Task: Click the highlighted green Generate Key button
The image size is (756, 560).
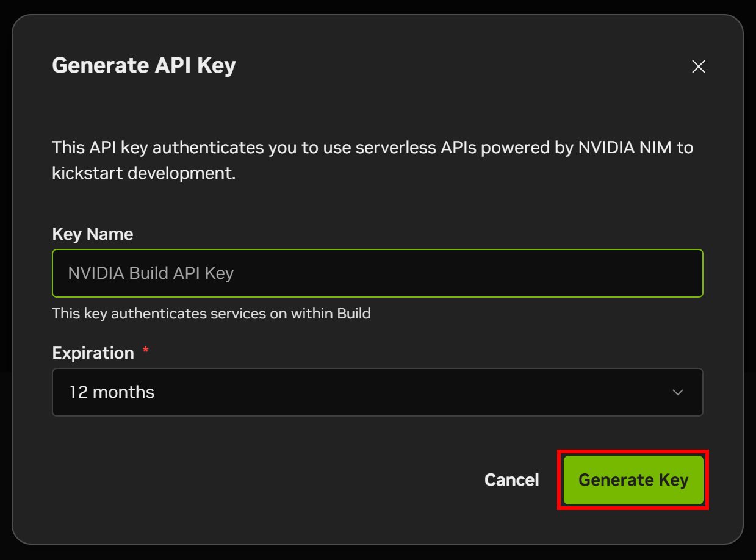Action: click(x=633, y=479)
